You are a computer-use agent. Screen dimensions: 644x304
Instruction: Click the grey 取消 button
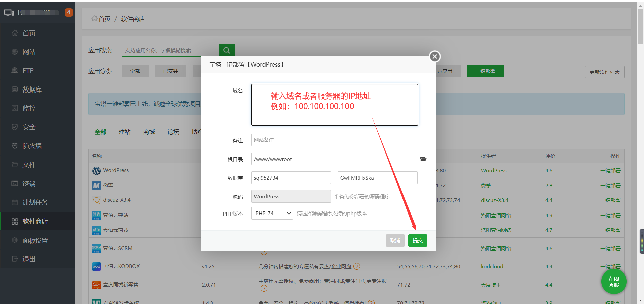[x=395, y=240]
